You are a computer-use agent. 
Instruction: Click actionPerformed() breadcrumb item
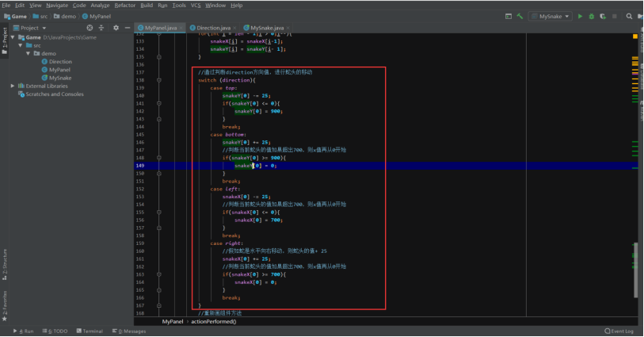coord(214,322)
